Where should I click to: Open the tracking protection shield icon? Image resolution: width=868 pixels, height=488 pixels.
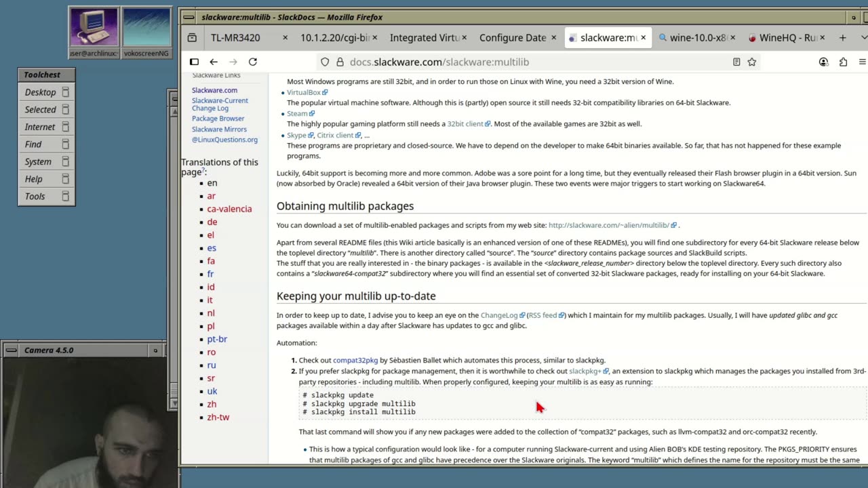click(x=325, y=62)
